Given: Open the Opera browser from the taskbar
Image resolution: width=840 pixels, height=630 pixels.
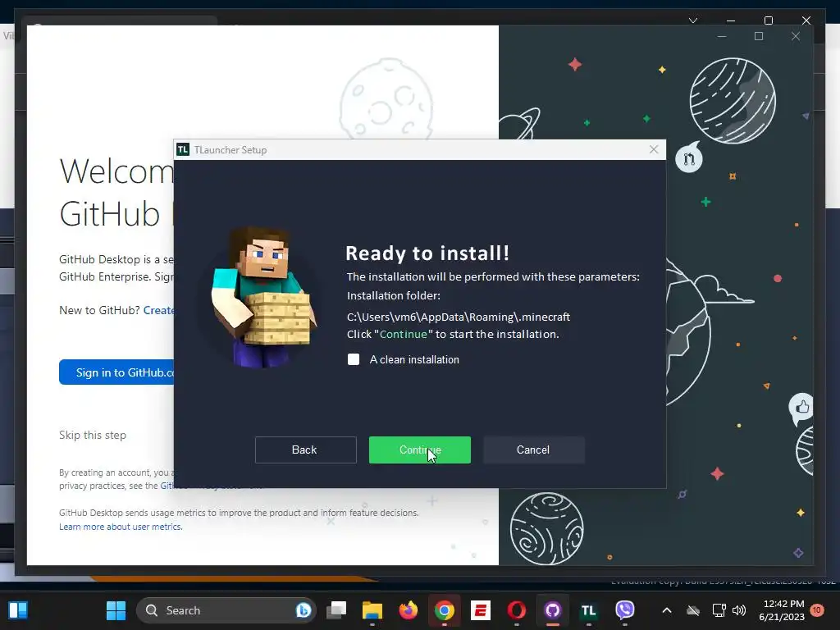Looking at the screenshot, I should [517, 610].
